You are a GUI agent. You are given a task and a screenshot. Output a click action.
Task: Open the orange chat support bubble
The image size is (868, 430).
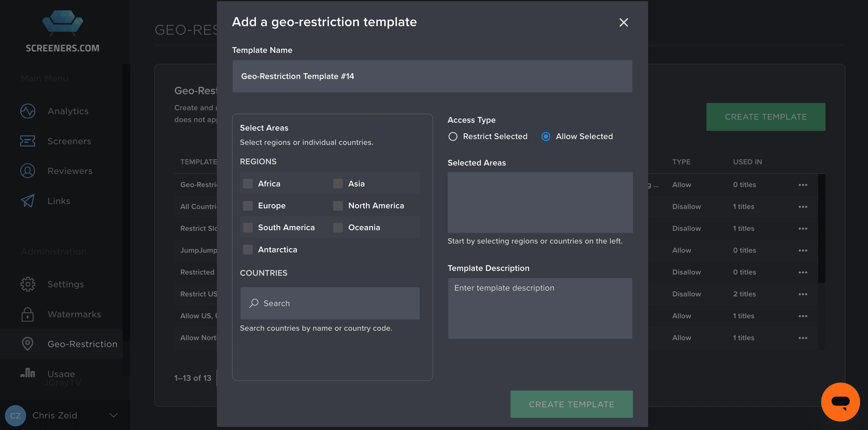pyautogui.click(x=840, y=402)
